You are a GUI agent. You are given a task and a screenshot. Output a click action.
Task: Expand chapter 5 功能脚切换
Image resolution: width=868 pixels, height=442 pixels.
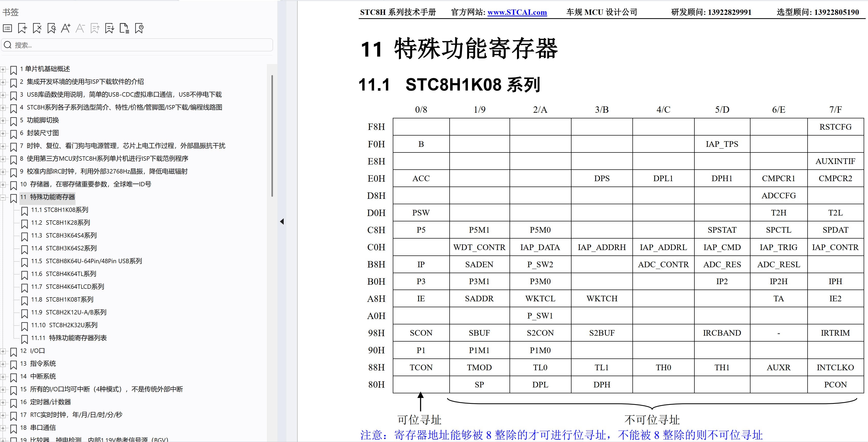[x=3, y=121]
